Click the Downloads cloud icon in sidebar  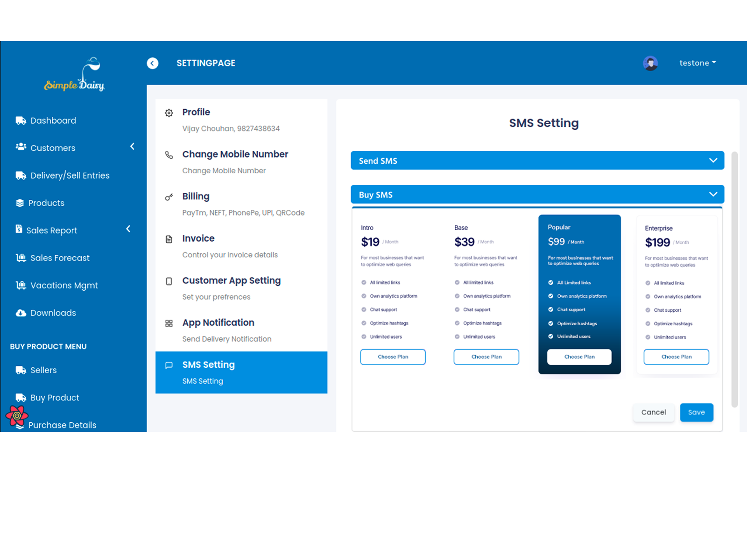click(x=21, y=313)
